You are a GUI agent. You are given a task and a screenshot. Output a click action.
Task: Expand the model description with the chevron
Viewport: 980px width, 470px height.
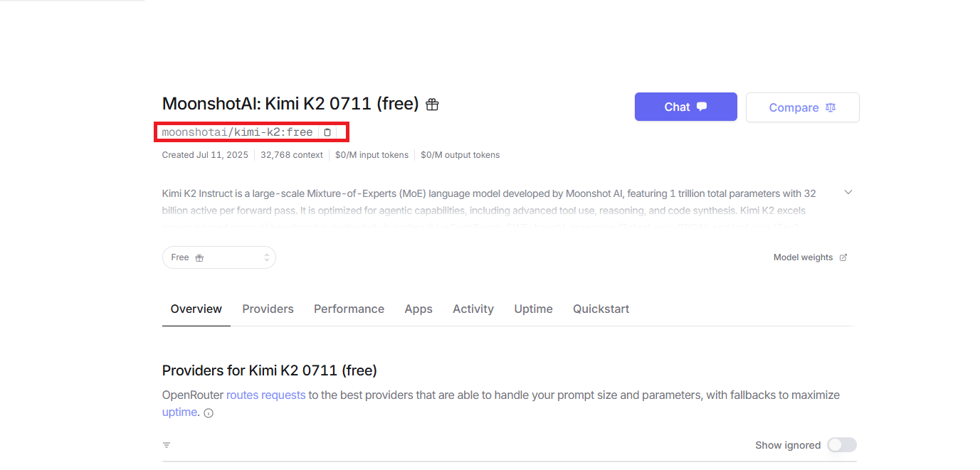[848, 193]
